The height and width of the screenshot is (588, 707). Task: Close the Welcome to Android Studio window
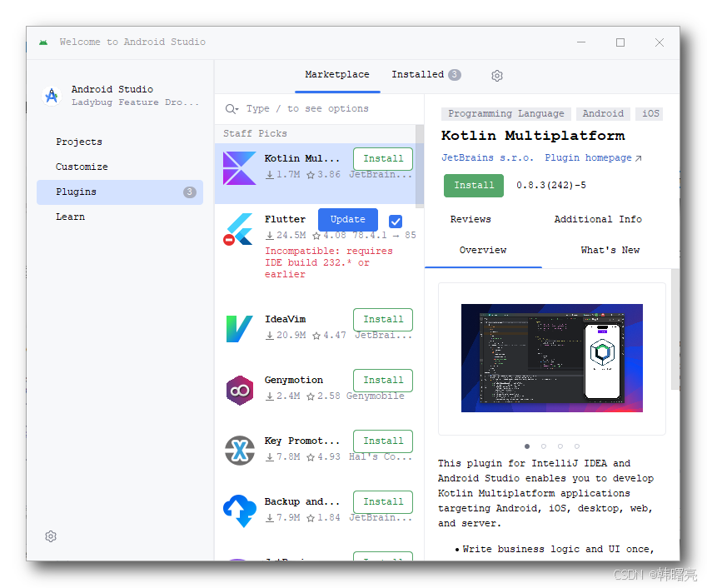point(660,42)
